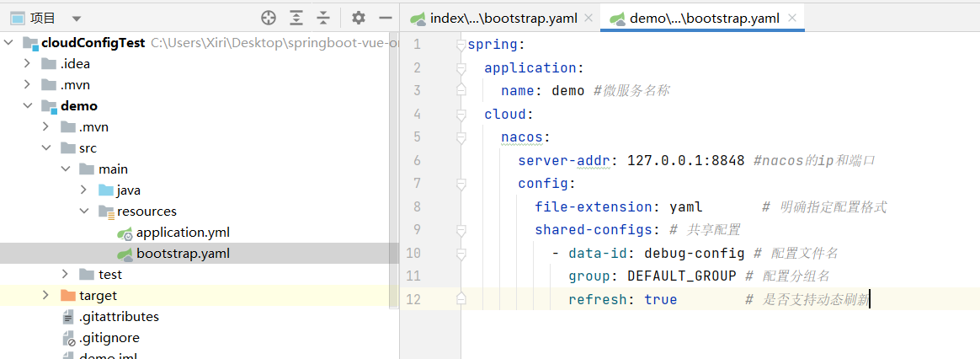Expand the top-level .mvn folder

27,84
